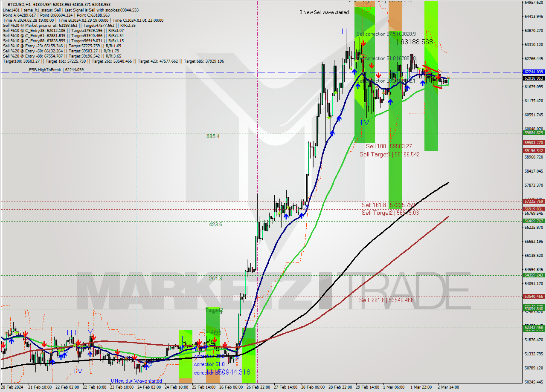This screenshot has width=546, height=392.
Task: Click the 50245.445 price axis label
Action: coord(534,382)
